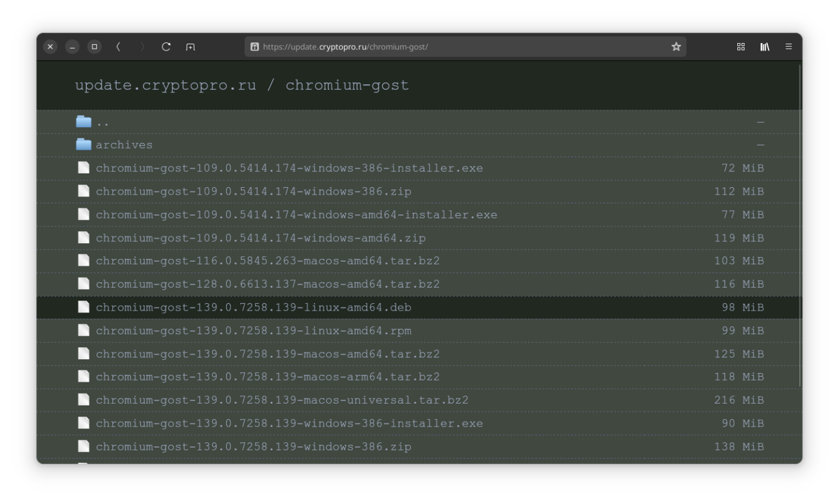Click update.cryptopro.ru in the page heading
Viewport: 839px width, 504px height.
(x=165, y=86)
